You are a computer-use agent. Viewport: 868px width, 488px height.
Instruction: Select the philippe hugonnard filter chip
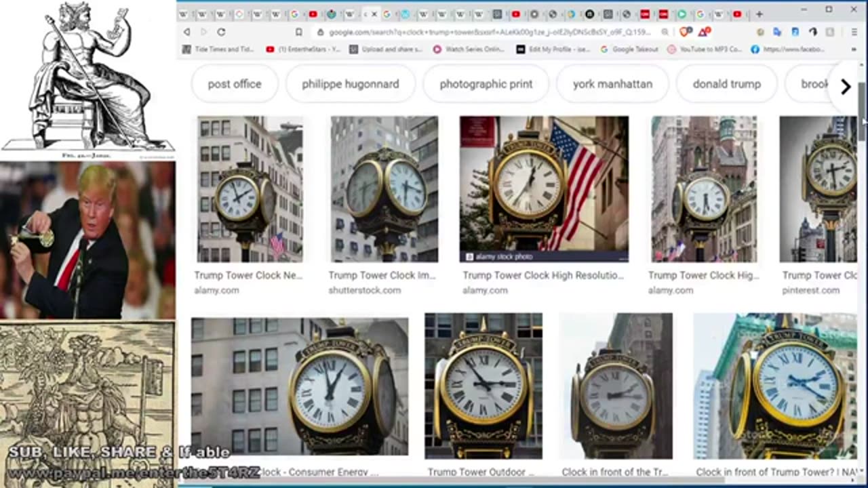pyautogui.click(x=351, y=84)
